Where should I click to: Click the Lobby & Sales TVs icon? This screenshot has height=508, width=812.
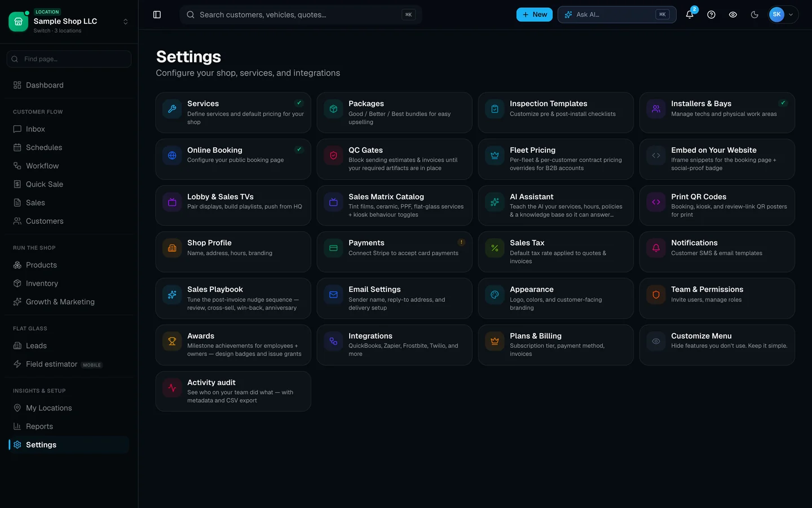click(172, 202)
